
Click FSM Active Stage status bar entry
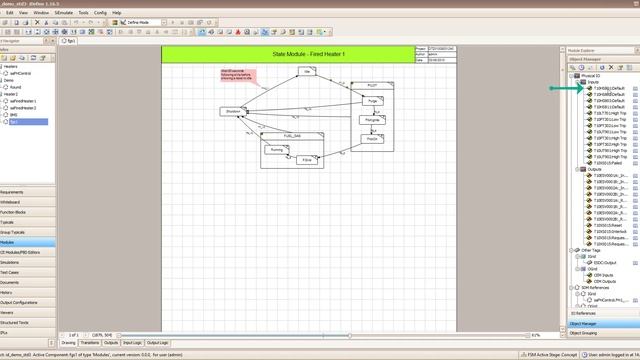click(x=549, y=355)
